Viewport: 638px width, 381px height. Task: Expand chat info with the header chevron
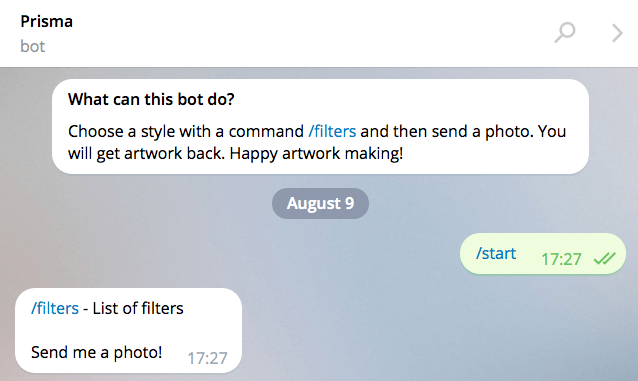point(617,33)
